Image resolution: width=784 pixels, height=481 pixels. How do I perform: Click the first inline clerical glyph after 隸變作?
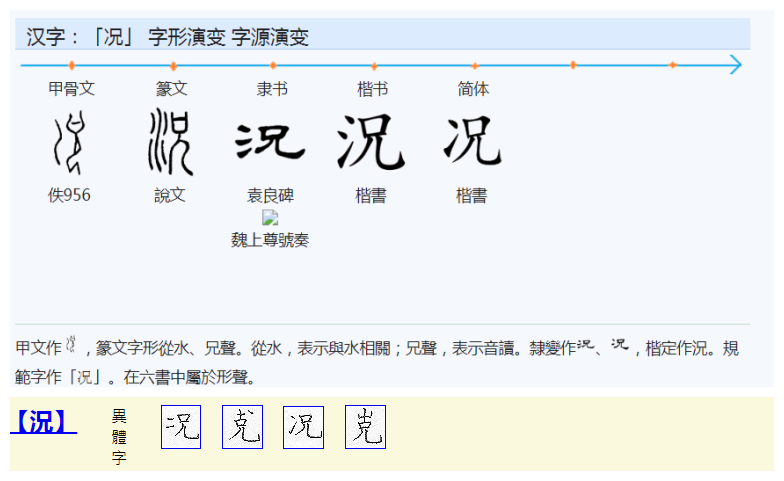(x=586, y=344)
